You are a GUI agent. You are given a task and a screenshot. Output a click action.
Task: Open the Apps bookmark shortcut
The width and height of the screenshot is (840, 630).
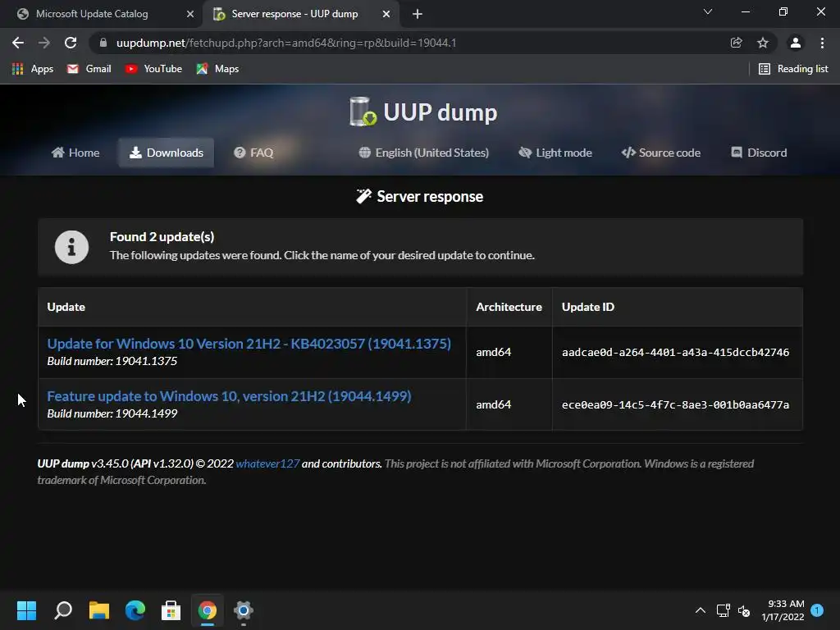coord(33,69)
